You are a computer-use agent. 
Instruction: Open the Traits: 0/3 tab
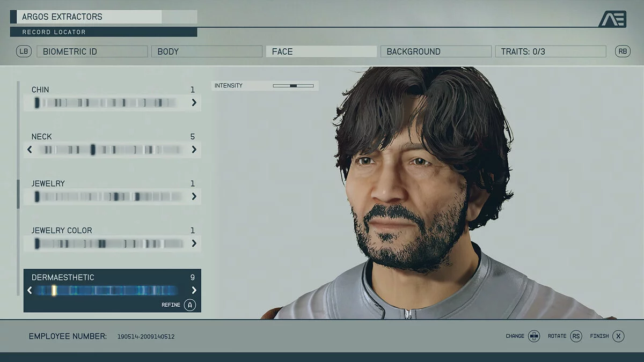coord(550,51)
